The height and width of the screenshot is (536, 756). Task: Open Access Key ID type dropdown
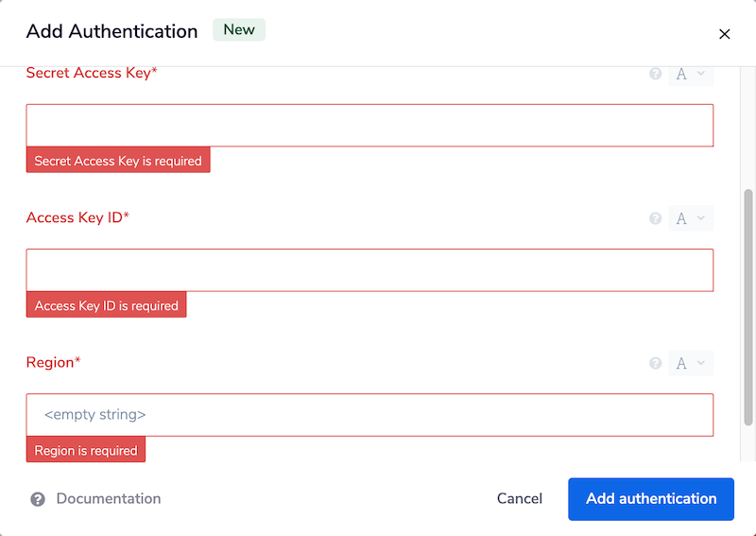click(691, 218)
